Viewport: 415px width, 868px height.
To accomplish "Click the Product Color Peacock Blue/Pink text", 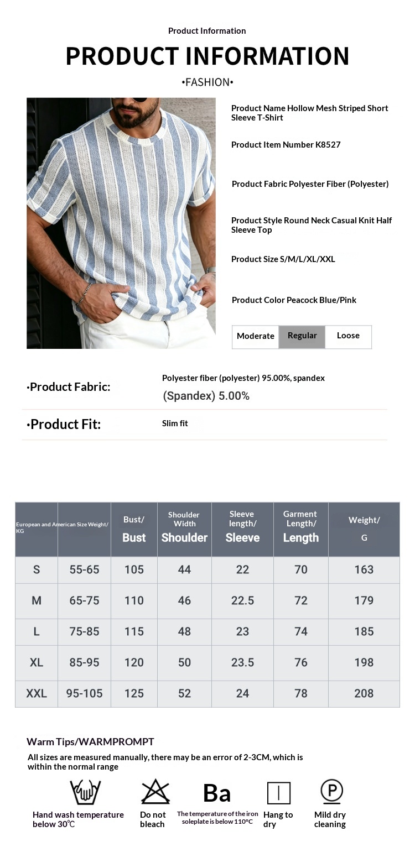I will point(294,300).
